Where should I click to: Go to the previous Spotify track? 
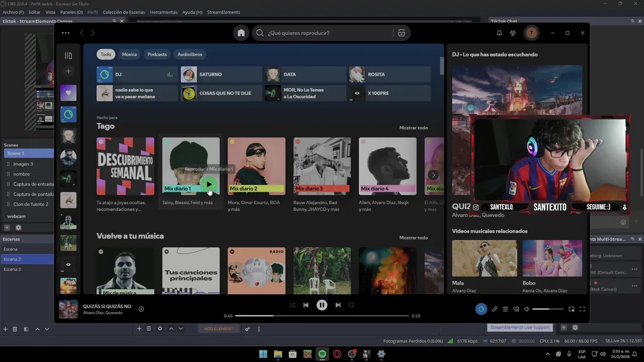(x=306, y=305)
